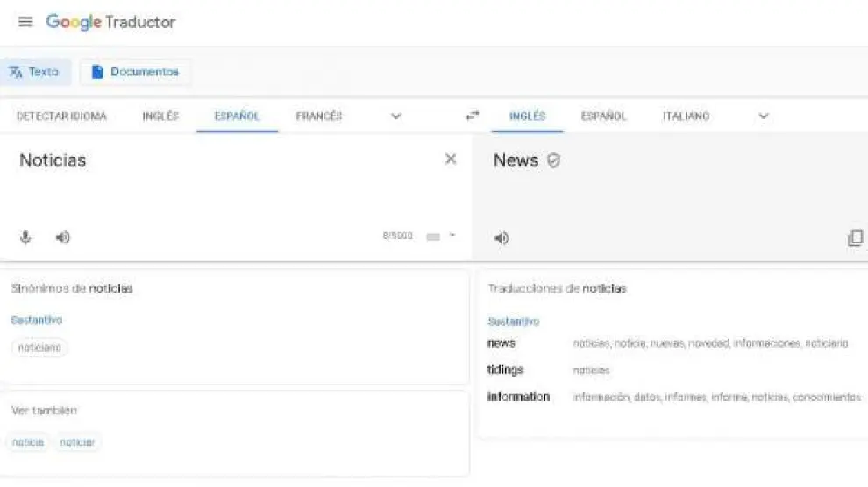Set target language to Italiano

pos(686,116)
